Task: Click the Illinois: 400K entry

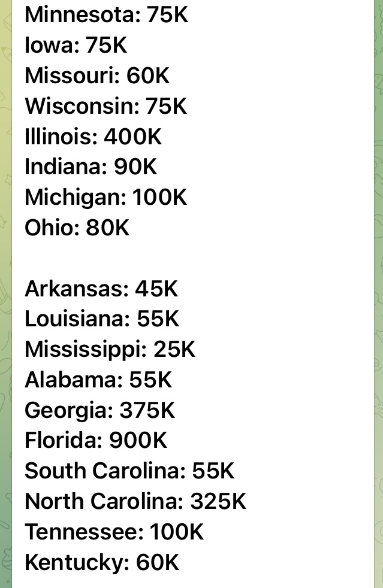Action: (x=93, y=137)
